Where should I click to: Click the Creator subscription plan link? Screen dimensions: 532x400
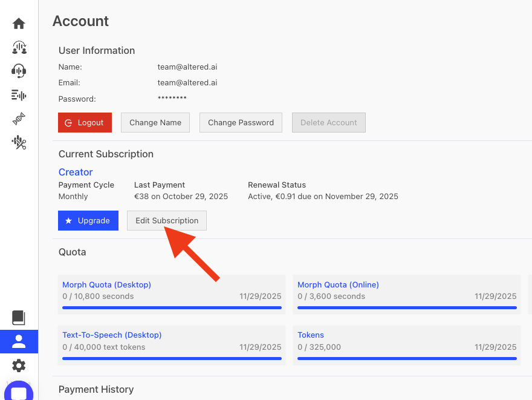pos(76,172)
